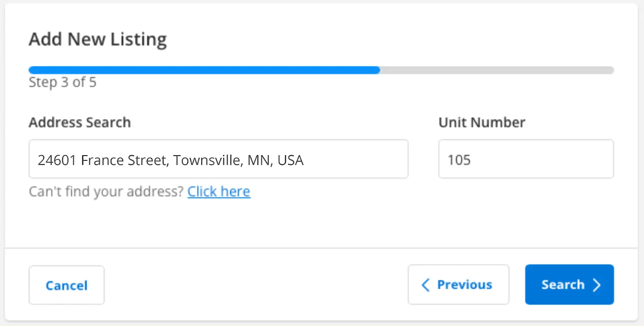Viewport: 644px width, 326px height.
Task: Click the gray unfilled portion of progress bar
Action: click(497, 70)
